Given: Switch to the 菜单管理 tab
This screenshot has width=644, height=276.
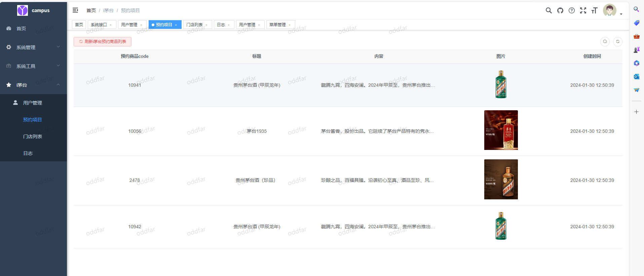Looking at the screenshot, I should tap(277, 25).
